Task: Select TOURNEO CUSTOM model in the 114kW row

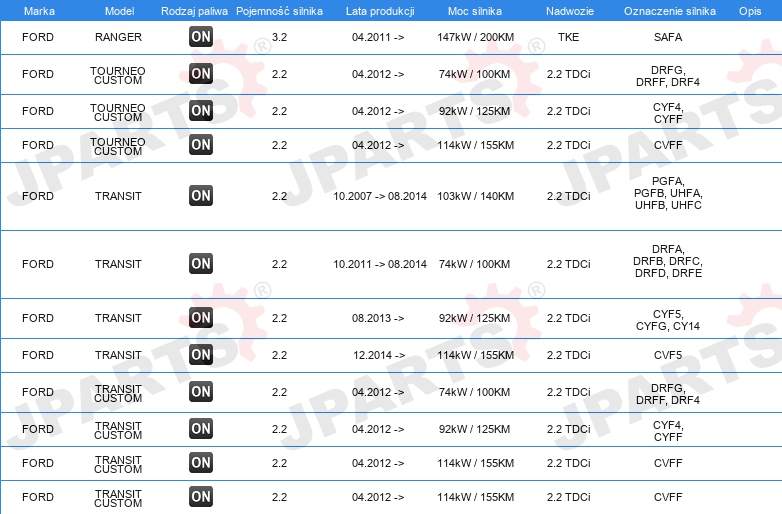Action: [x=118, y=147]
